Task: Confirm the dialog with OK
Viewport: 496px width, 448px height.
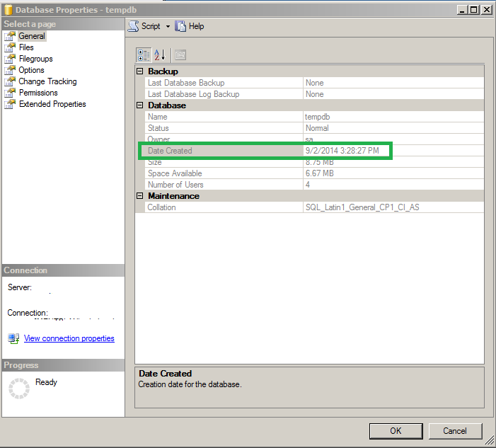Action: [396, 431]
